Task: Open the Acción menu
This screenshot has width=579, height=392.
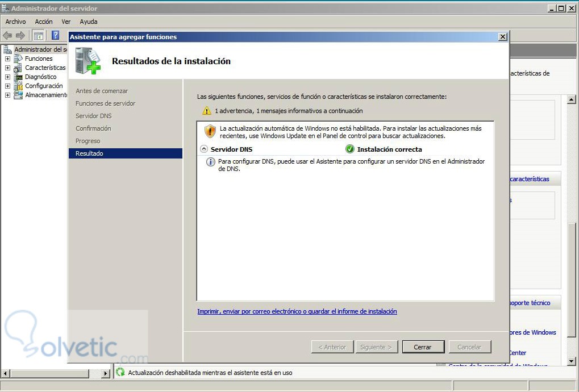Action: (44, 22)
